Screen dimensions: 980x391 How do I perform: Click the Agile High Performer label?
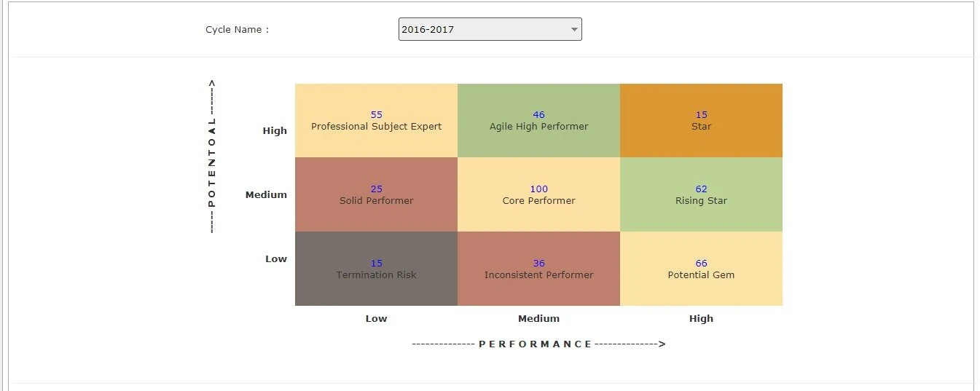point(538,127)
